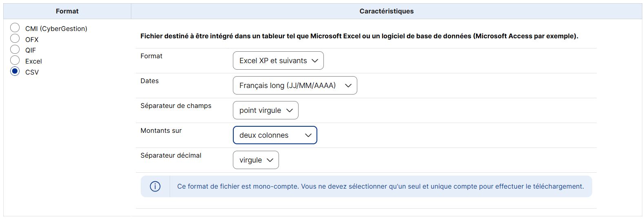Click the Format column header
This screenshot has width=644, height=220.
click(67, 11)
